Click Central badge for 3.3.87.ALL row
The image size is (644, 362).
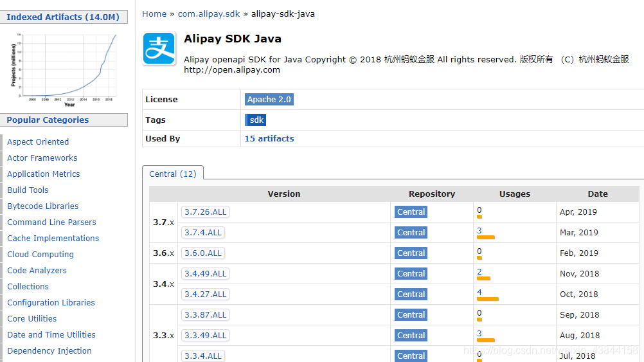(411, 315)
